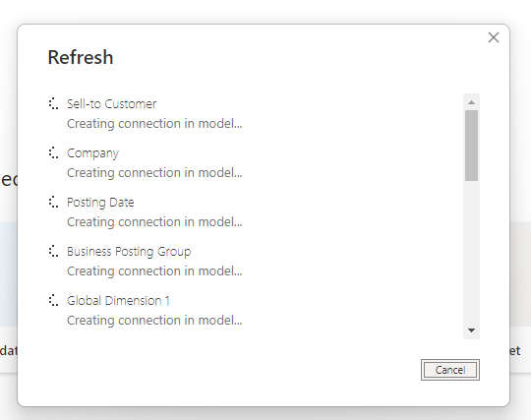
Task: Click the loading spinner next to Company
Action: [x=53, y=152]
